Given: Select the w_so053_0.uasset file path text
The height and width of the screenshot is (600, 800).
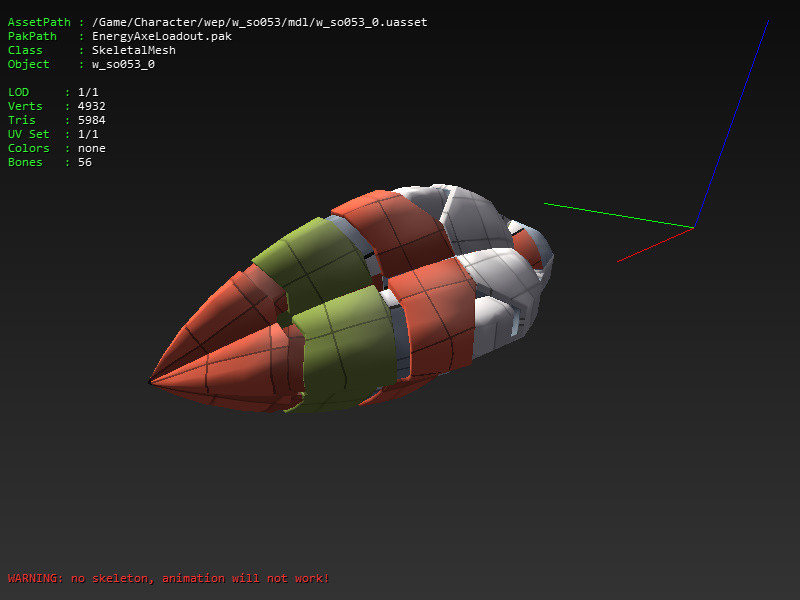Looking at the screenshot, I should click(x=265, y=22).
